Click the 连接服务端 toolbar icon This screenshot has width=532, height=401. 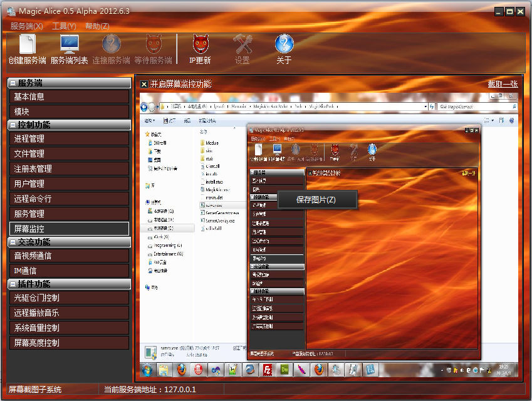[112, 43]
